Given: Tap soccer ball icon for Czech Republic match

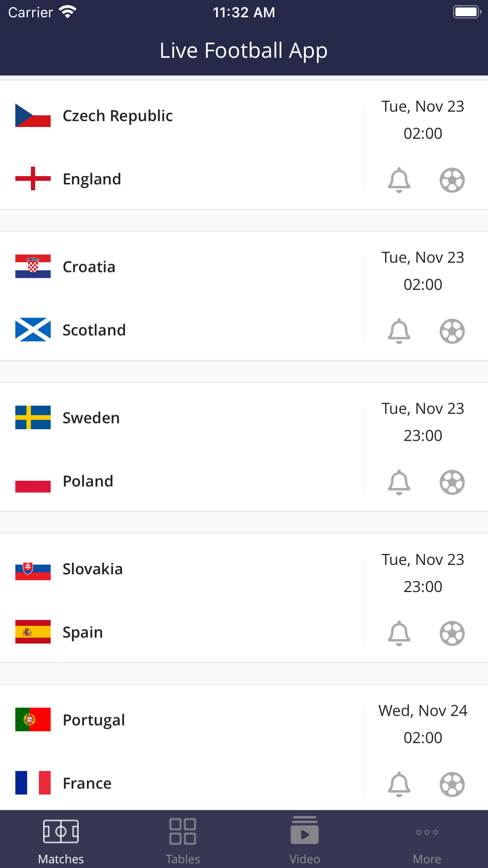Looking at the screenshot, I should tap(452, 180).
